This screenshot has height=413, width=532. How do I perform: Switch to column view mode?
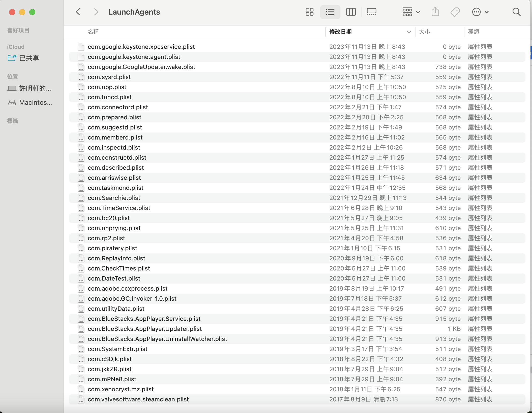351,12
